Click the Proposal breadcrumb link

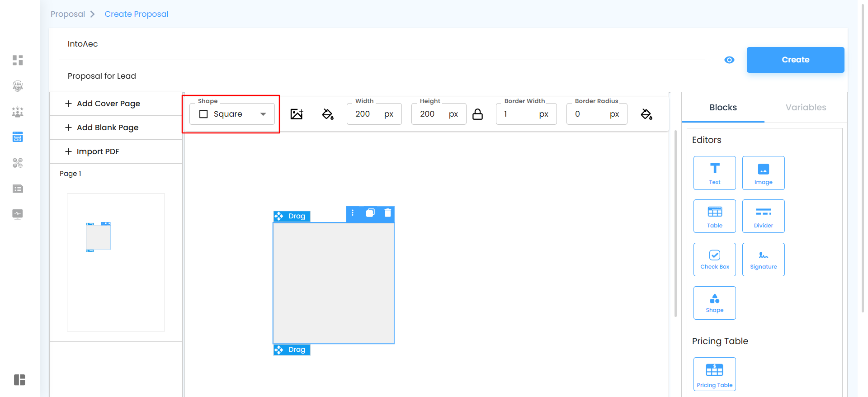68,14
